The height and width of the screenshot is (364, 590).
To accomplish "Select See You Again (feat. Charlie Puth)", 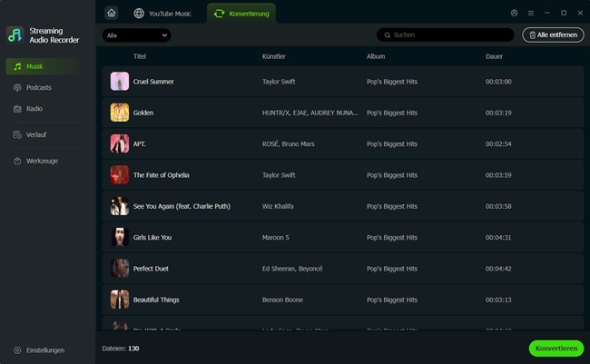I will pos(182,206).
